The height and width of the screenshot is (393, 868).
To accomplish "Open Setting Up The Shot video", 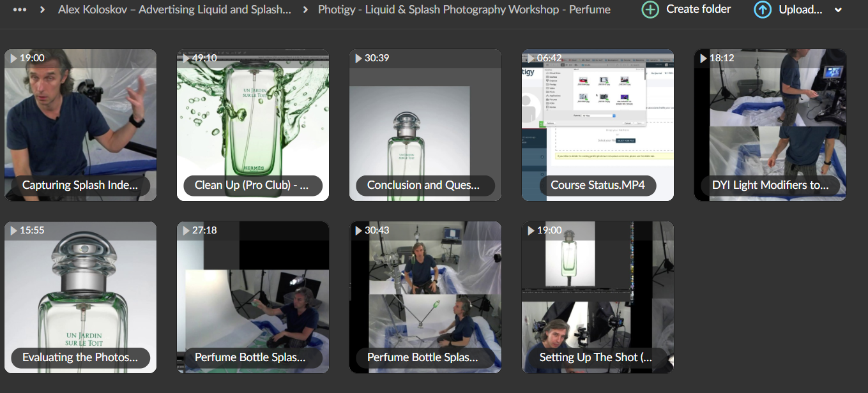I will pyautogui.click(x=597, y=297).
